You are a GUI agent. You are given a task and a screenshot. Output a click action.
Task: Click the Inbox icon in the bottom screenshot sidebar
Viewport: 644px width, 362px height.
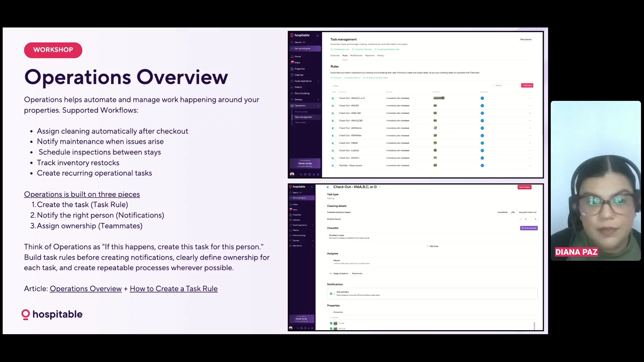[291, 209]
